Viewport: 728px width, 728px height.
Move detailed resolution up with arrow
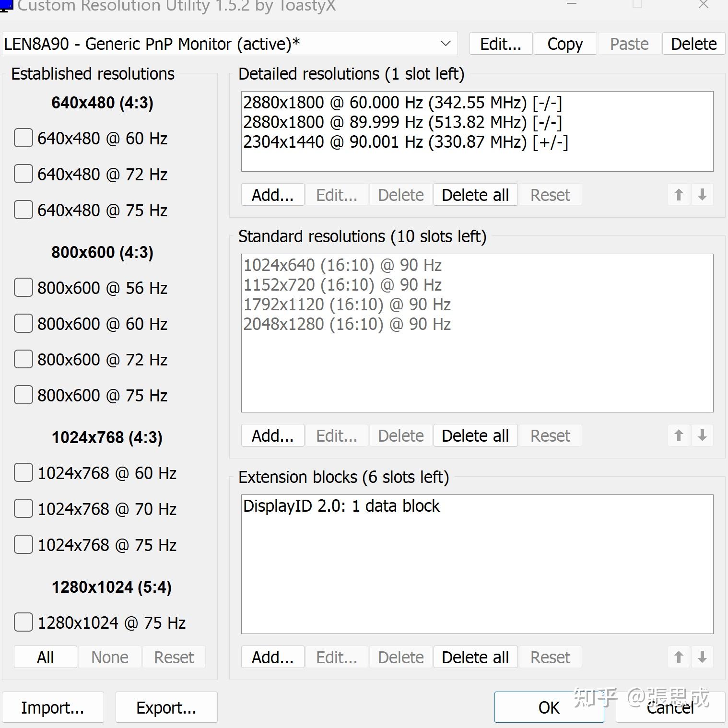tap(679, 195)
